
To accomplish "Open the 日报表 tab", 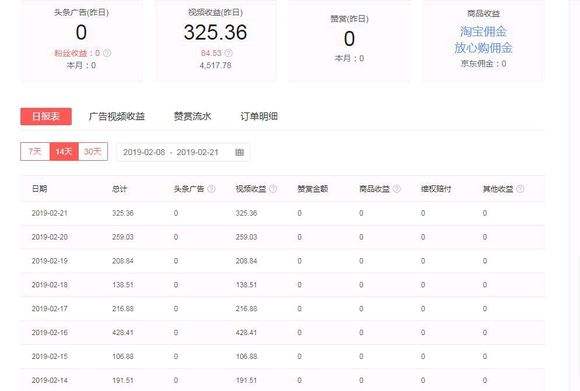I will coord(46,117).
